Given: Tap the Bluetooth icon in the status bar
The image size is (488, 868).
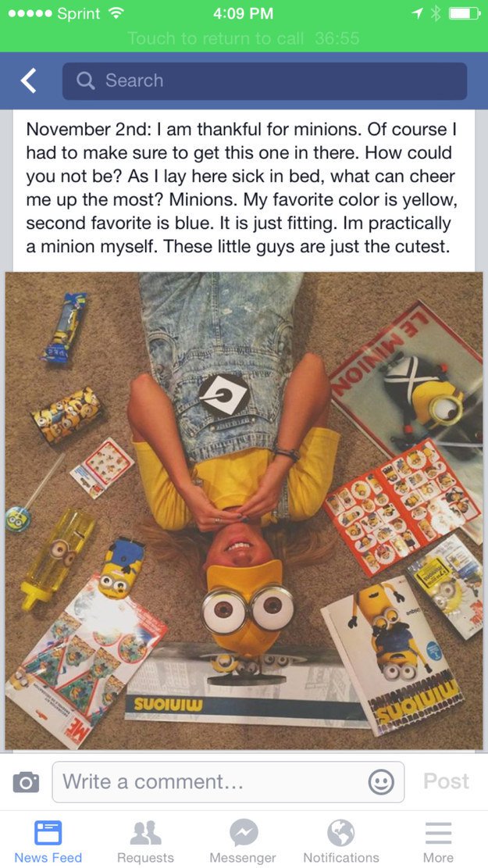Looking at the screenshot, I should tap(436, 13).
